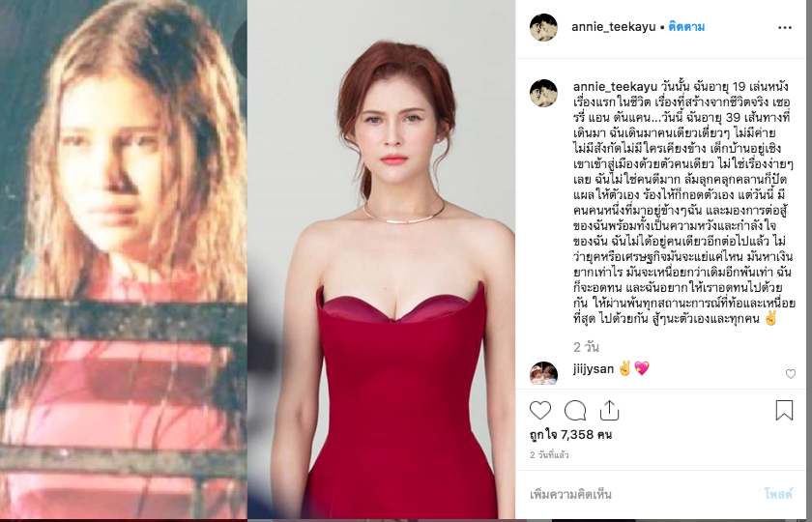The width and height of the screenshot is (812, 522).
Task: Click the old film photo on the left
Action: pyautogui.click(x=124, y=260)
